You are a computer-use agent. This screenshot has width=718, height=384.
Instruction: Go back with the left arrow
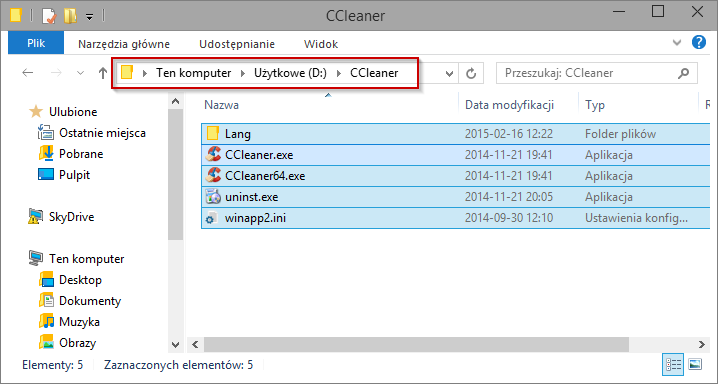click(x=28, y=73)
